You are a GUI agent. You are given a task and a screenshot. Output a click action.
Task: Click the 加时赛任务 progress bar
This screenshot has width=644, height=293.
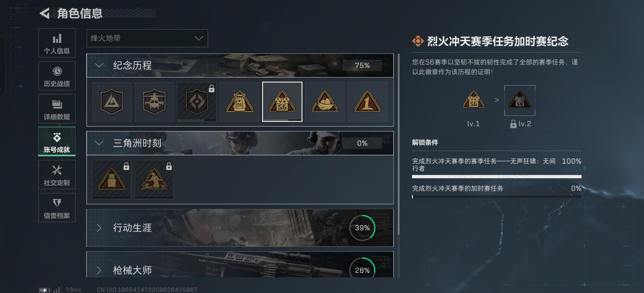tap(496, 197)
